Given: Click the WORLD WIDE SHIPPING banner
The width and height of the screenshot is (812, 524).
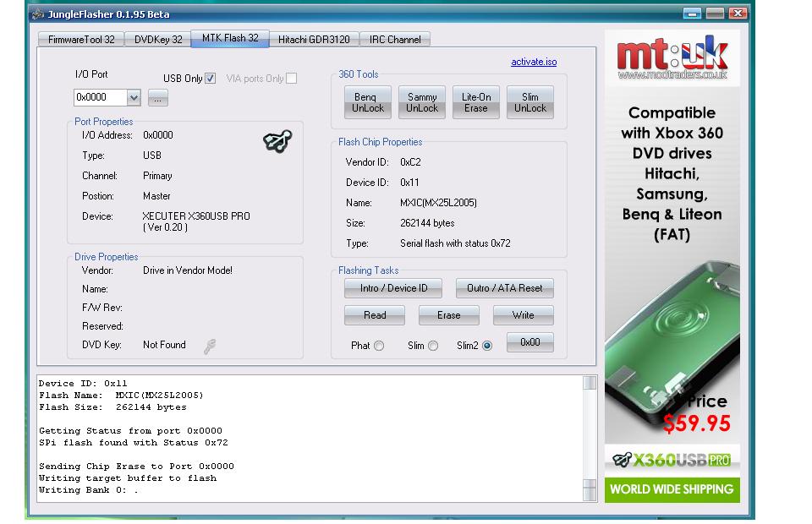Looking at the screenshot, I should tap(672, 489).
